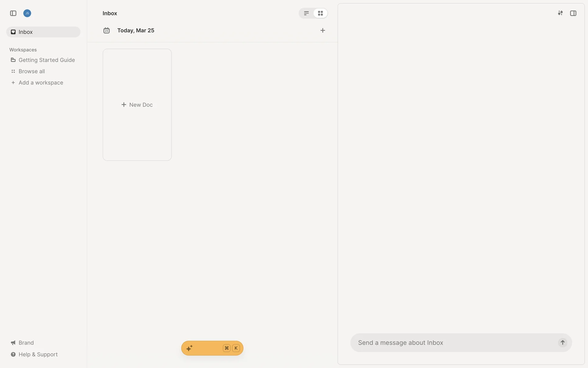Click the Today, Mar 25 date header
The width and height of the screenshot is (588, 368).
pos(136,30)
